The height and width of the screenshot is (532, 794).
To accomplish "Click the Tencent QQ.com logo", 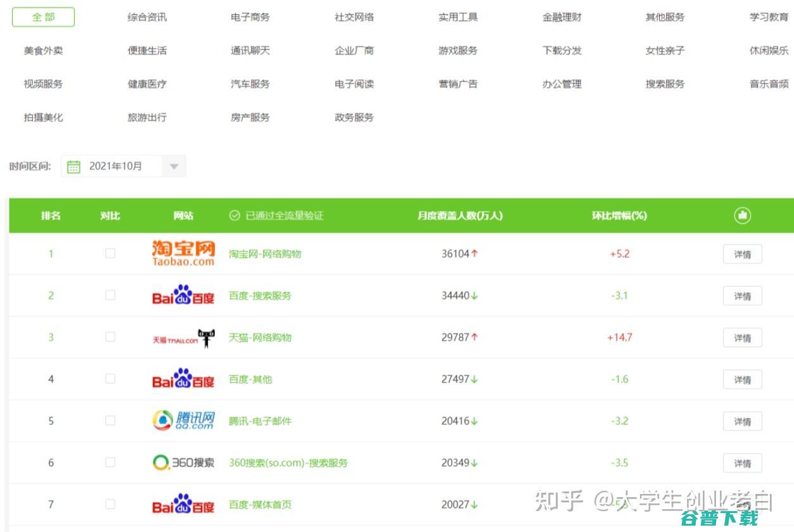I will pos(182,420).
